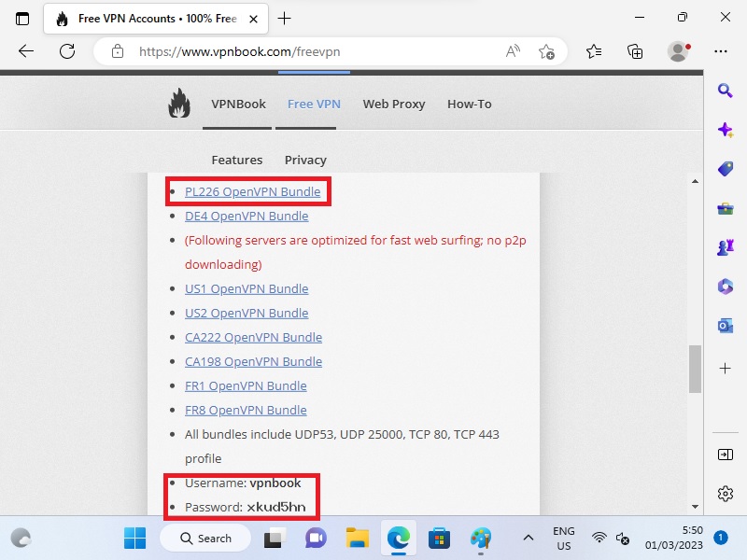Click the browser Refresh button
Image resolution: width=747 pixels, height=560 pixels.
tap(66, 51)
